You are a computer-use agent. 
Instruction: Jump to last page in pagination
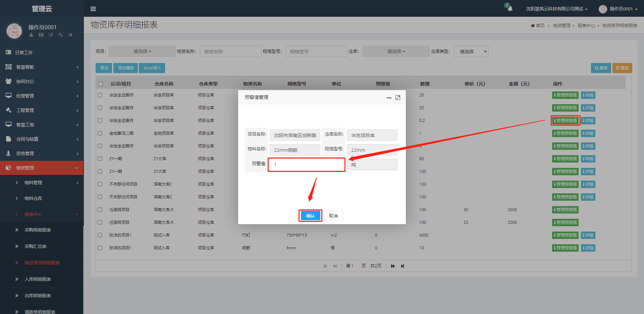click(402, 266)
